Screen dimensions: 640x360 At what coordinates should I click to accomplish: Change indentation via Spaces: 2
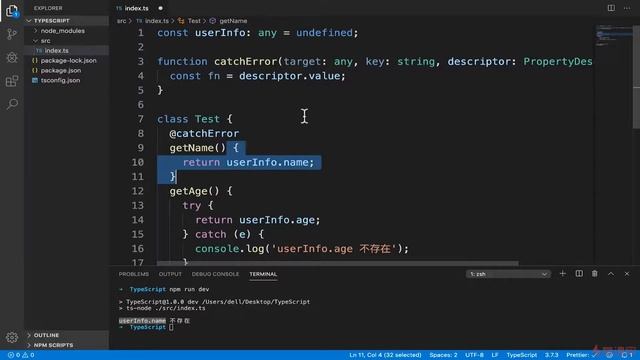[x=443, y=355]
